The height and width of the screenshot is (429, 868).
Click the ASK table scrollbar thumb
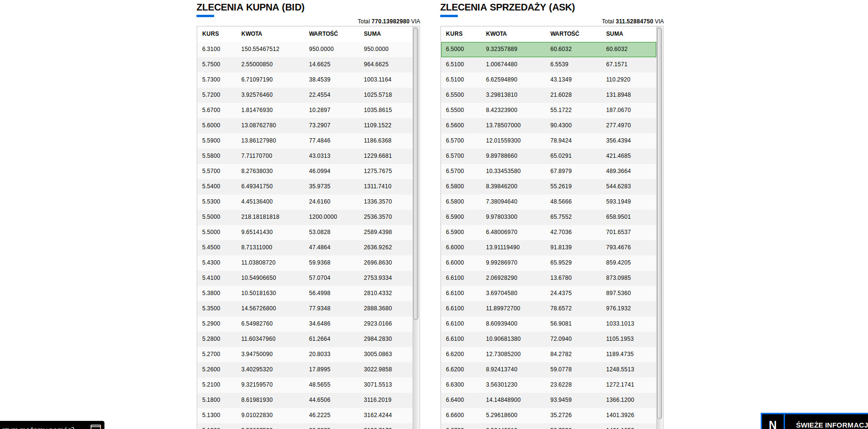click(660, 223)
